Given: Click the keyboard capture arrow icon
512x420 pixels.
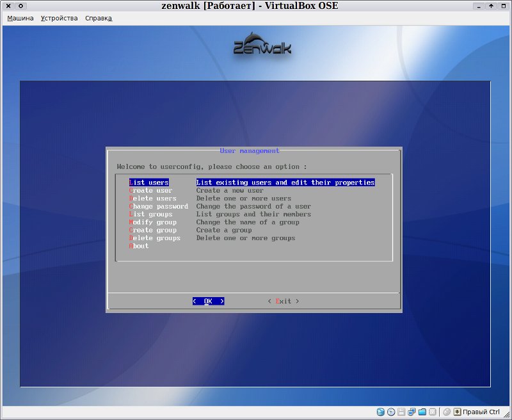Looking at the screenshot, I should 458,412.
